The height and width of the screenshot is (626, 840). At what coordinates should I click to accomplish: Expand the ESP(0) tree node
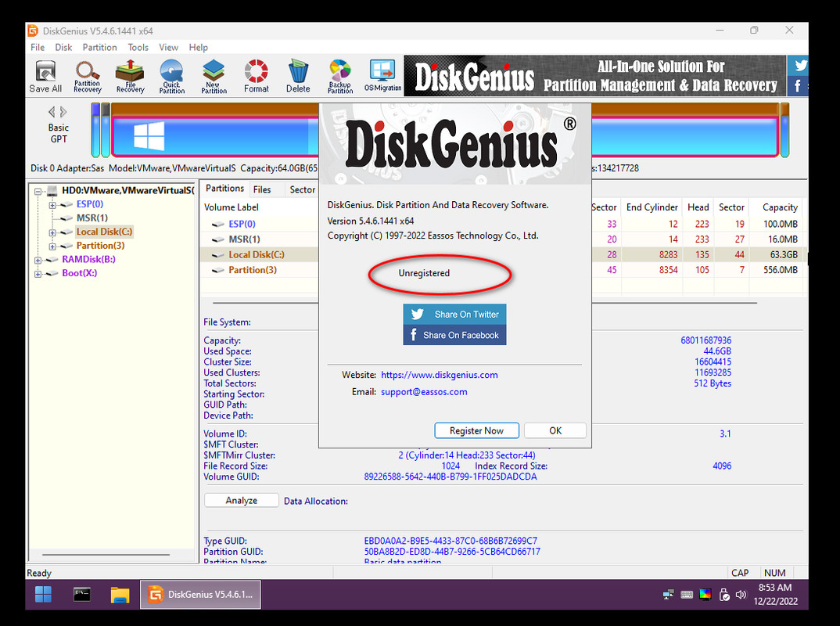[x=52, y=205]
